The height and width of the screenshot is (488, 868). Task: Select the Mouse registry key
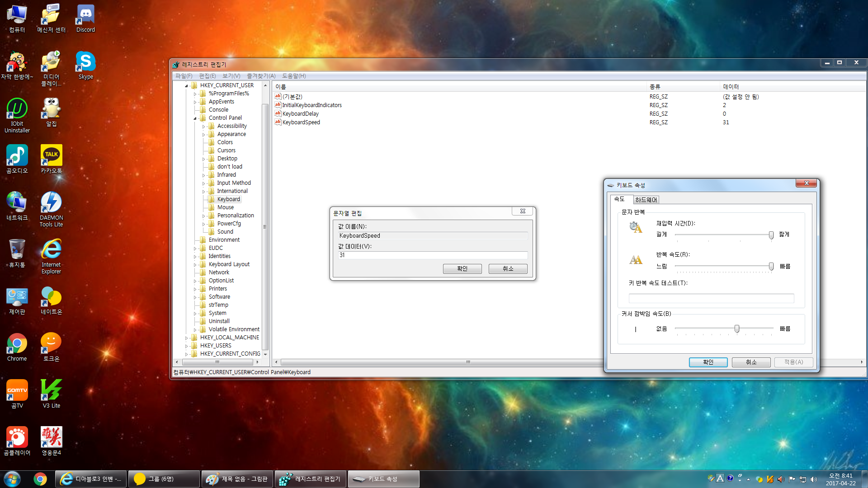(x=225, y=207)
